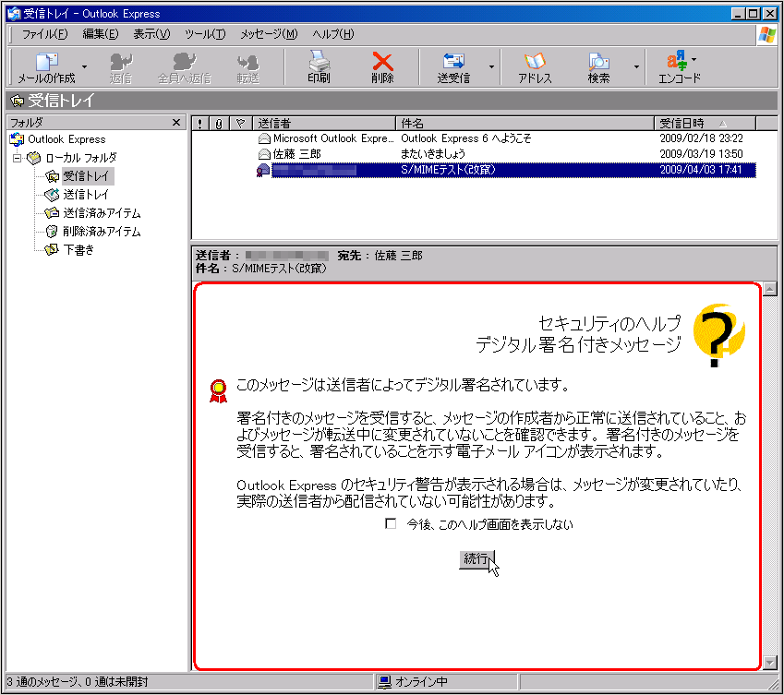
Task: Click the 送受信 (Send/Receive) toolbar icon
Action: (453, 66)
